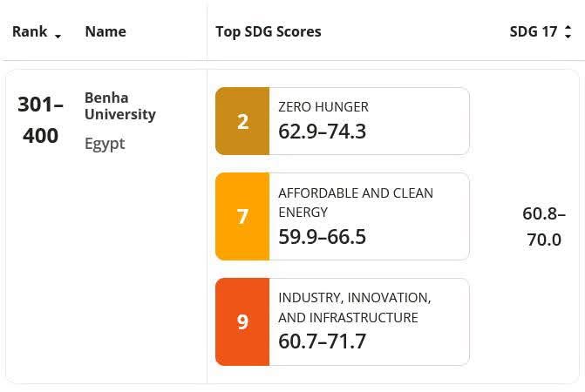Click the 60.7–71.7 industry score

click(322, 341)
